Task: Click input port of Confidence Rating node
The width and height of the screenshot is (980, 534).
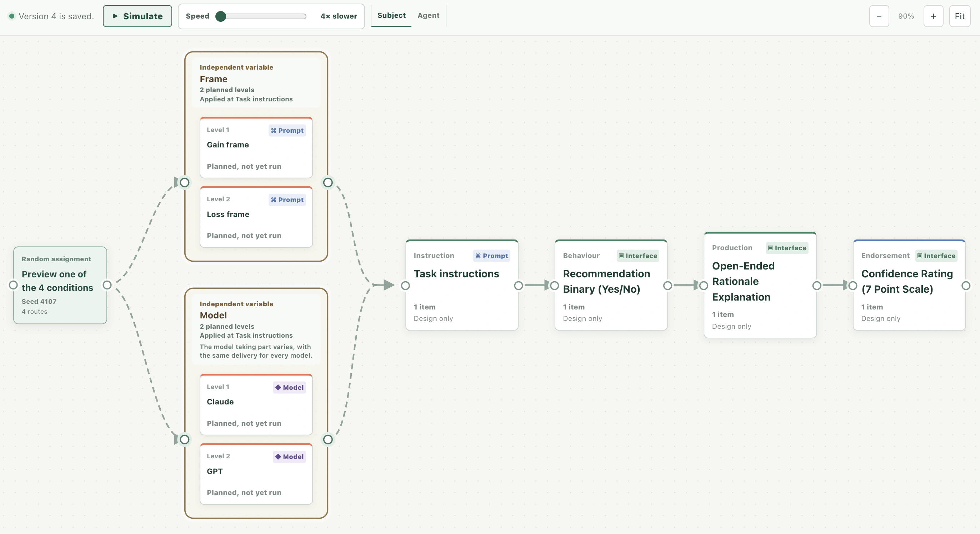Action: coord(853,286)
